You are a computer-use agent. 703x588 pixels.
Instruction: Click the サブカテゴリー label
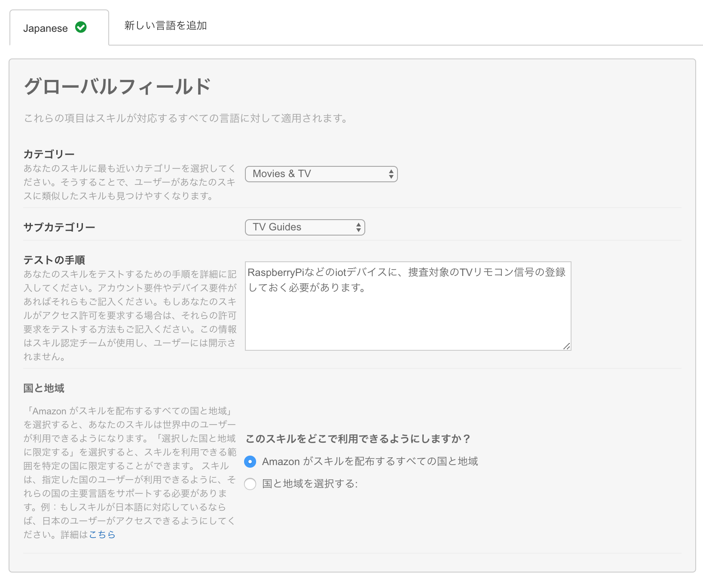pos(59,227)
